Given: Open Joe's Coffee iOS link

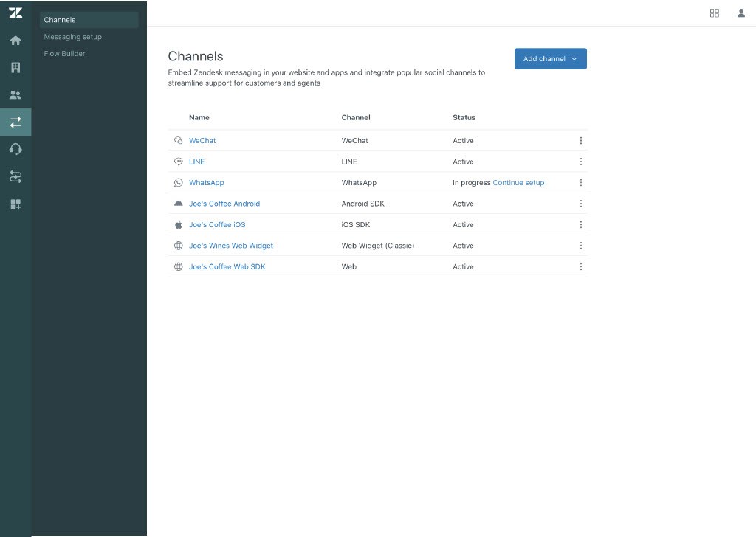Looking at the screenshot, I should coord(217,224).
